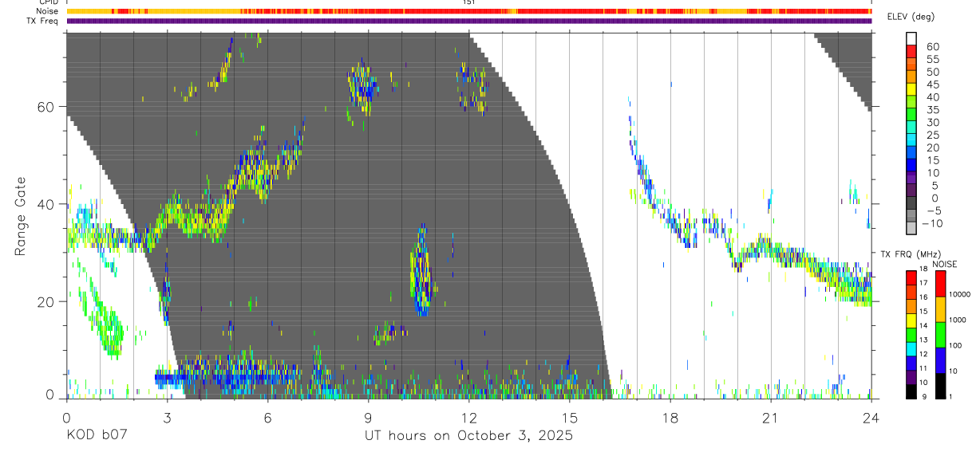
Task: Select the yellow swatch in the ELEV legend
Action: (911, 90)
